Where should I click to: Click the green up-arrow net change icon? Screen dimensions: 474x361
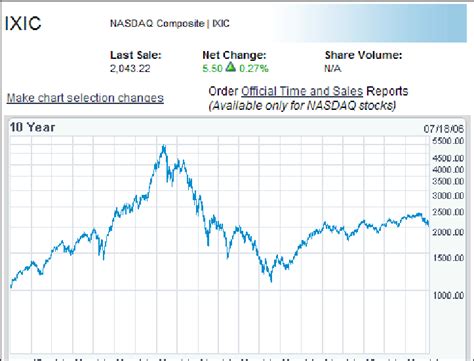click(x=230, y=68)
